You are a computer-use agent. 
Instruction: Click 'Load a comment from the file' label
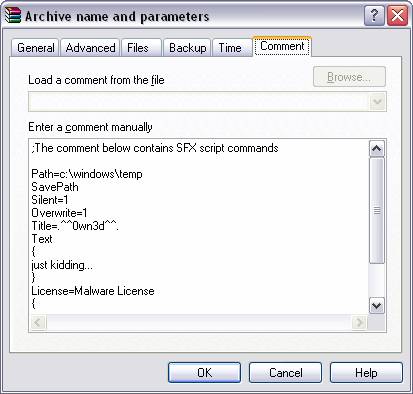(x=96, y=80)
